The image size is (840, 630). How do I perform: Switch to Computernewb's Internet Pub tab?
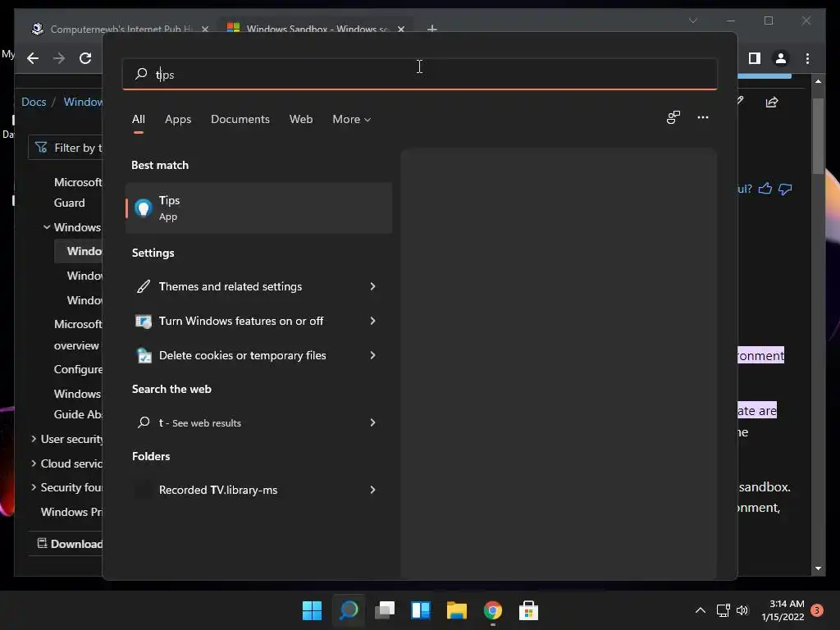(x=121, y=29)
